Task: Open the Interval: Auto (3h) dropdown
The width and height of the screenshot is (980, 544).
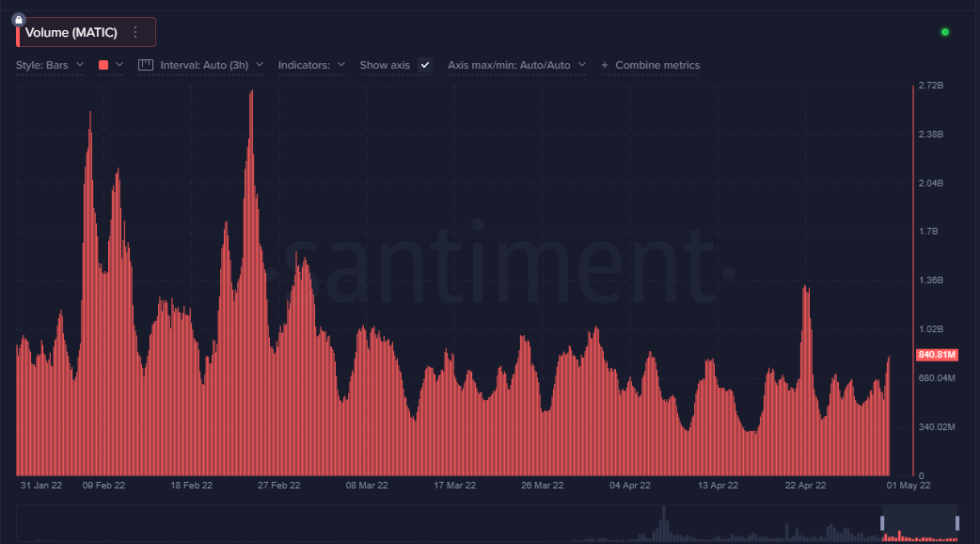Action: point(212,65)
